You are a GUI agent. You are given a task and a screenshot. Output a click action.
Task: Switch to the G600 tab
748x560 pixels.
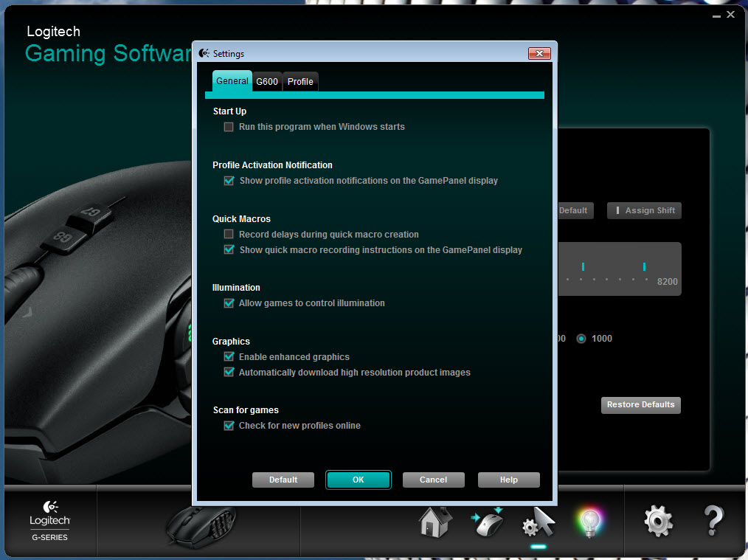[x=267, y=82]
